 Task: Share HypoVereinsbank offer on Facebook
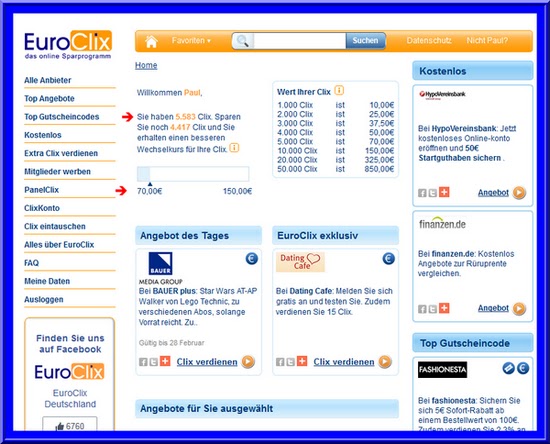pyautogui.click(x=422, y=193)
